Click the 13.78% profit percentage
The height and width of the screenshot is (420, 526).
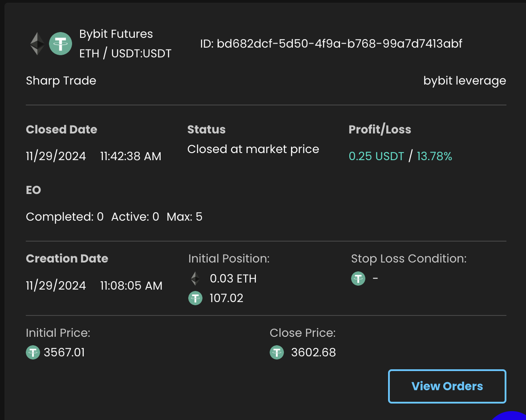434,156
